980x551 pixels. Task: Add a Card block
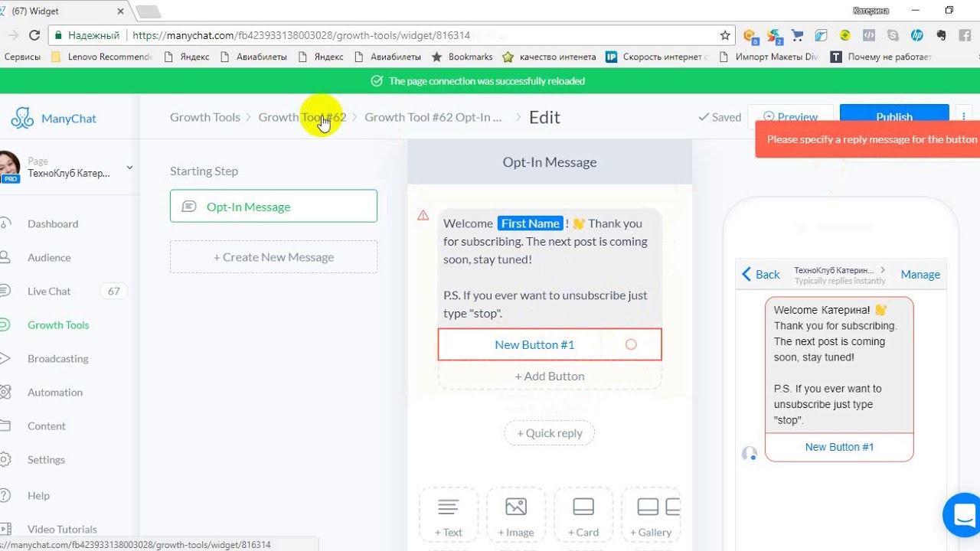coord(583,516)
